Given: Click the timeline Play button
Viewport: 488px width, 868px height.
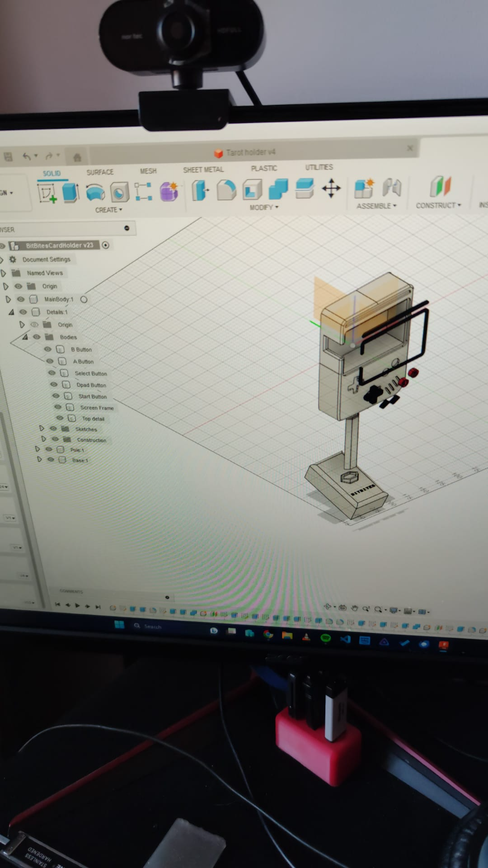Looking at the screenshot, I should pos(78,605).
